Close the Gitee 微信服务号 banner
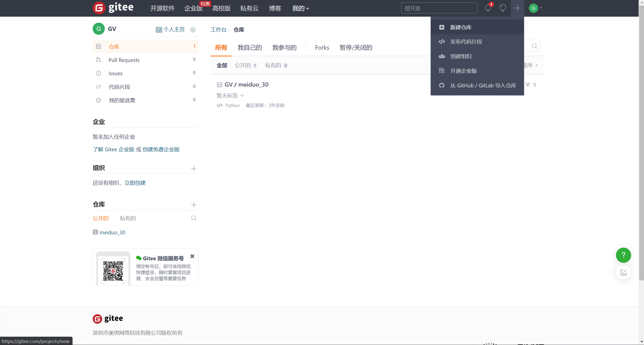Screen dimensions: 644x345 [192, 256]
